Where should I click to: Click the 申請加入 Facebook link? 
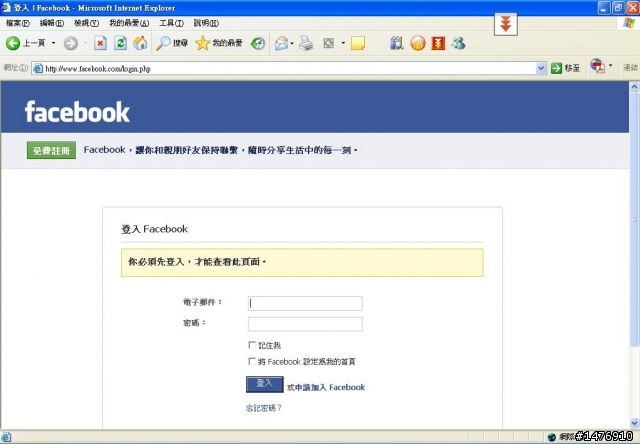[330, 387]
